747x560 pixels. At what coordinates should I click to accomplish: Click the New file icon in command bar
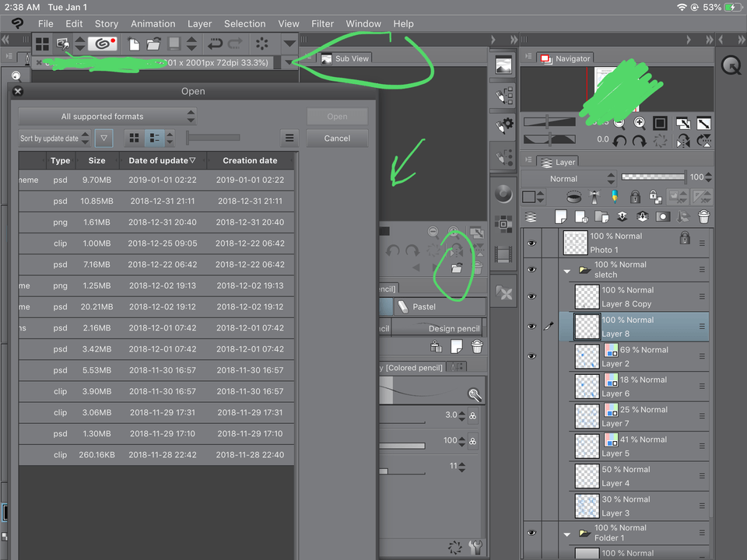pos(134,44)
